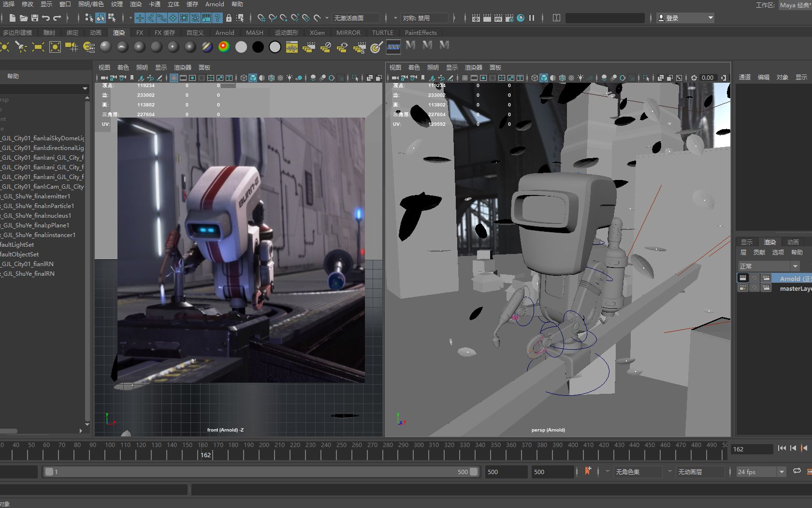Click the help question mark selection mask icon

tap(217, 18)
